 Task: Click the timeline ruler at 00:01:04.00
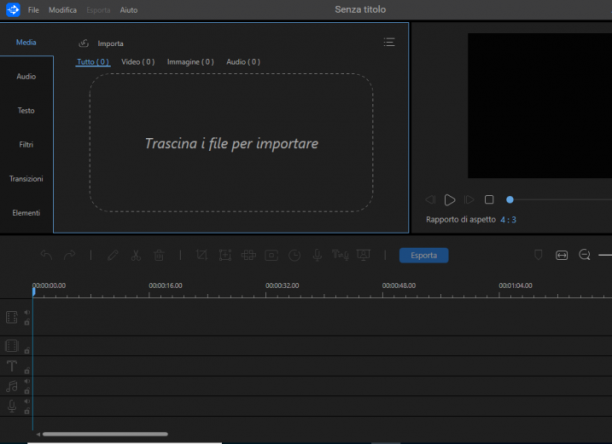pos(515,286)
